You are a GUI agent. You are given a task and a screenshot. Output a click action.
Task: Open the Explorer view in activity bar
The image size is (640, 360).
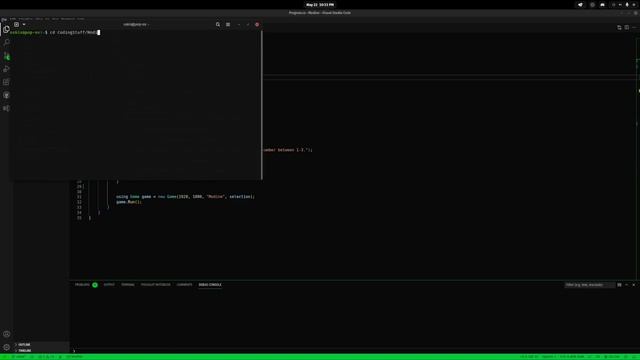(x=6, y=29)
